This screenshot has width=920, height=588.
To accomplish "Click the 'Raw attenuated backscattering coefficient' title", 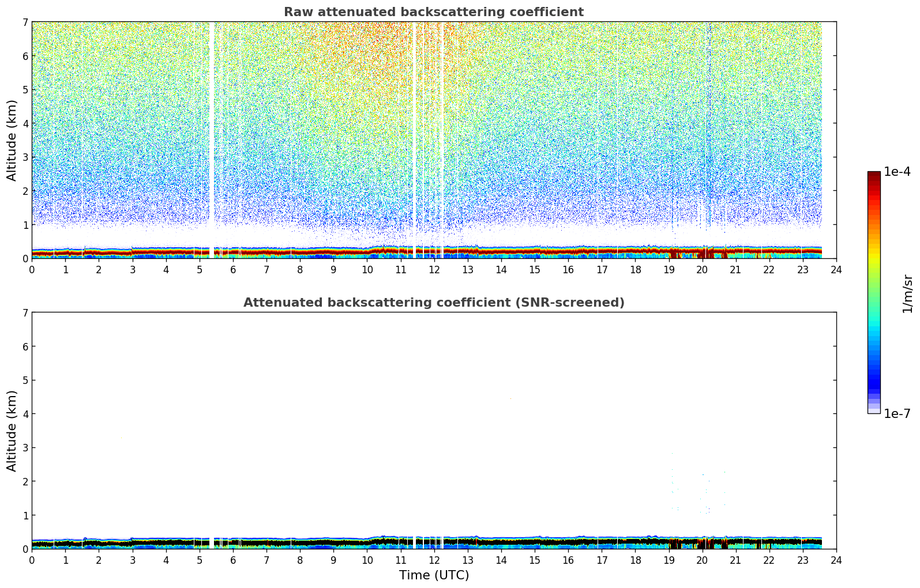I will pyautogui.click(x=433, y=12).
